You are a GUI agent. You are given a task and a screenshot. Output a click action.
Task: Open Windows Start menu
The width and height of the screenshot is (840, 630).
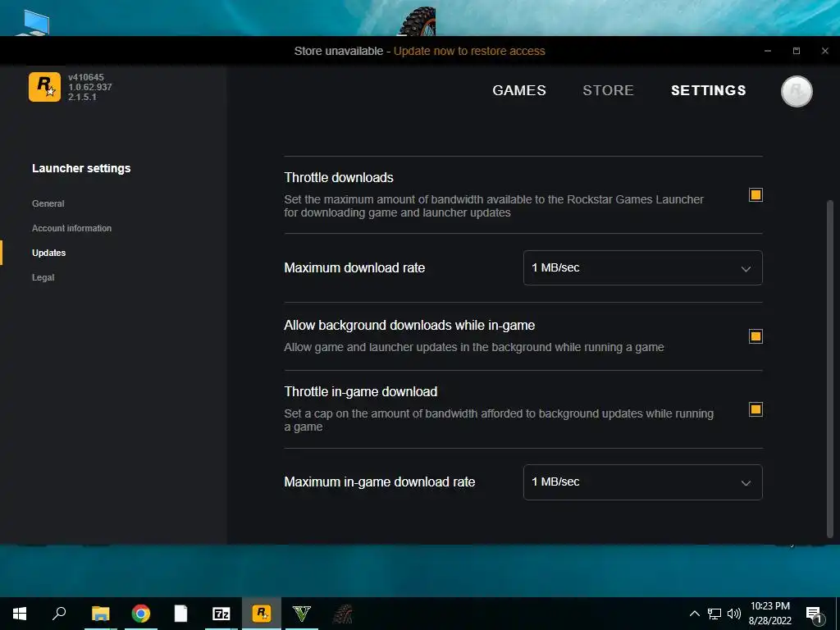(x=20, y=614)
